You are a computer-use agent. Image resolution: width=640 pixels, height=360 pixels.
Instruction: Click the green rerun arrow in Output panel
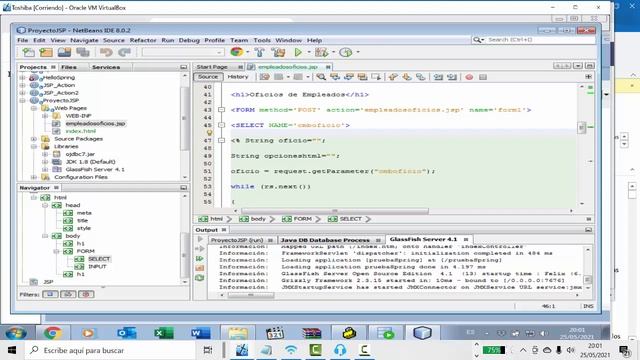coord(200,258)
